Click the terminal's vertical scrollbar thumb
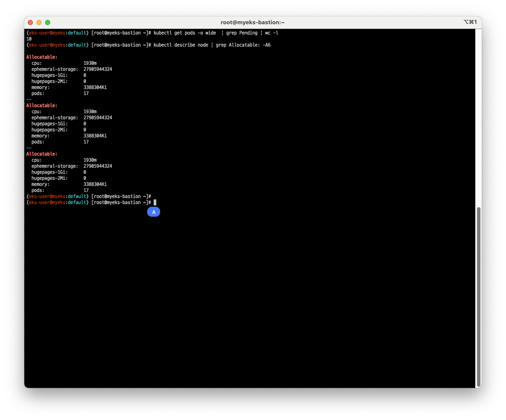The image size is (506, 420). [x=479, y=297]
